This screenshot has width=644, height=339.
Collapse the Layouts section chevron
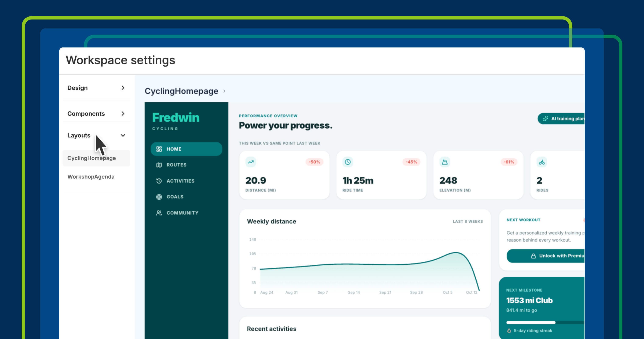click(123, 135)
